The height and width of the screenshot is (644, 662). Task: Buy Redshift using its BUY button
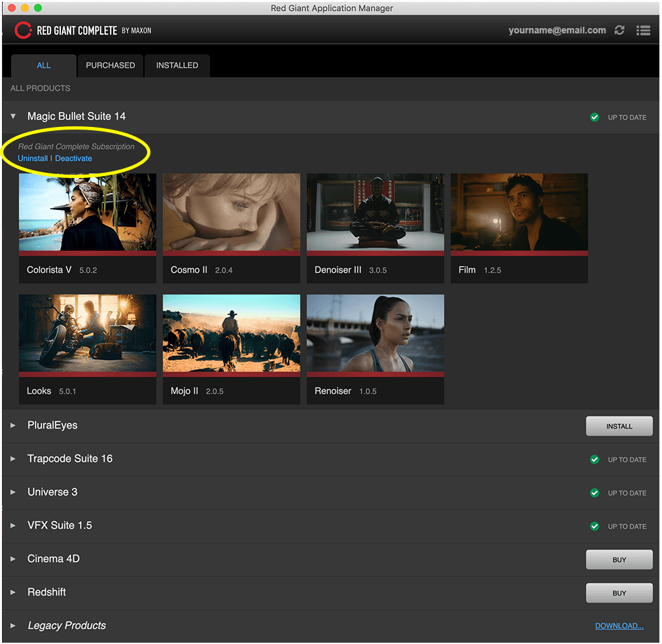tap(619, 593)
